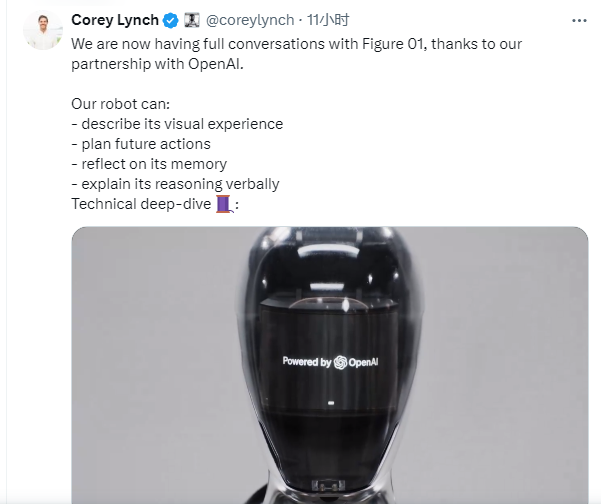The image size is (601, 504).
Task: Play the Figure 01 robot video
Action: (x=330, y=365)
